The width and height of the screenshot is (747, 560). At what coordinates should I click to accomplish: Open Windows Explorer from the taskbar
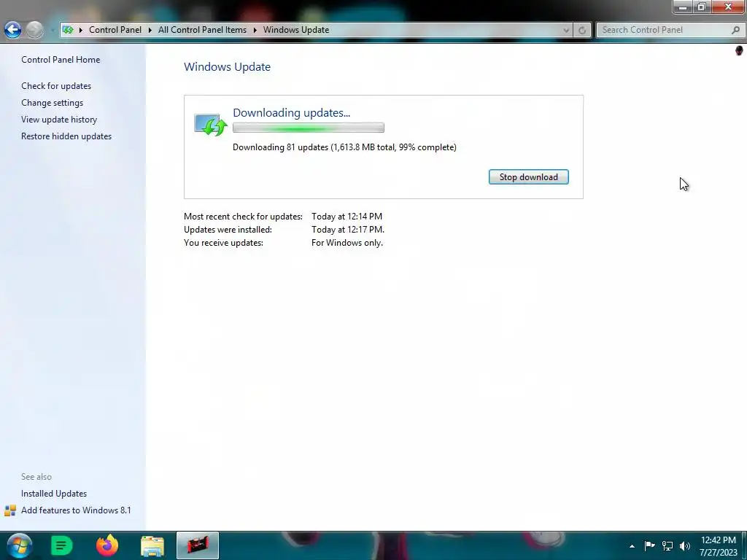[152, 545]
